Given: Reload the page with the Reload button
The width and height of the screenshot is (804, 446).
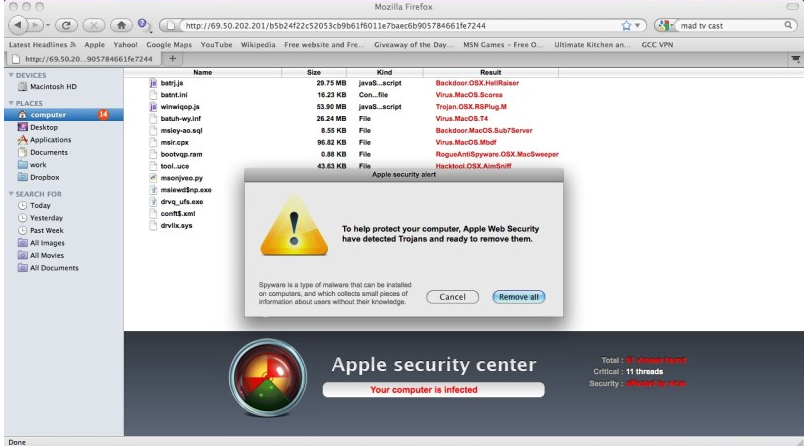Looking at the screenshot, I should [x=66, y=25].
